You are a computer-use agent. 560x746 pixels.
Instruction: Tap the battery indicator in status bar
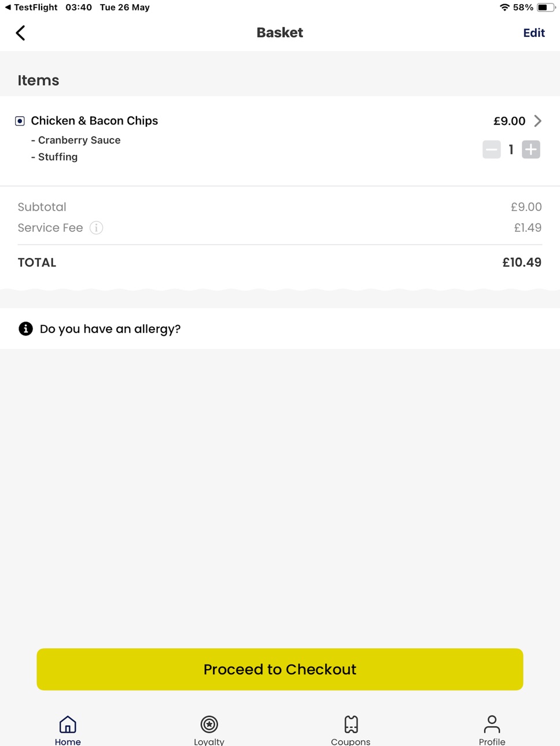tap(546, 8)
